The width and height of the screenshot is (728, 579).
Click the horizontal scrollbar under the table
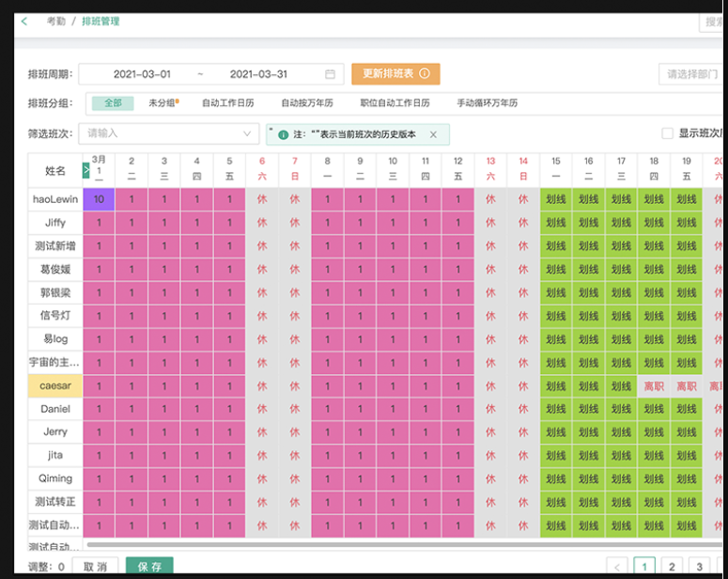[404, 544]
